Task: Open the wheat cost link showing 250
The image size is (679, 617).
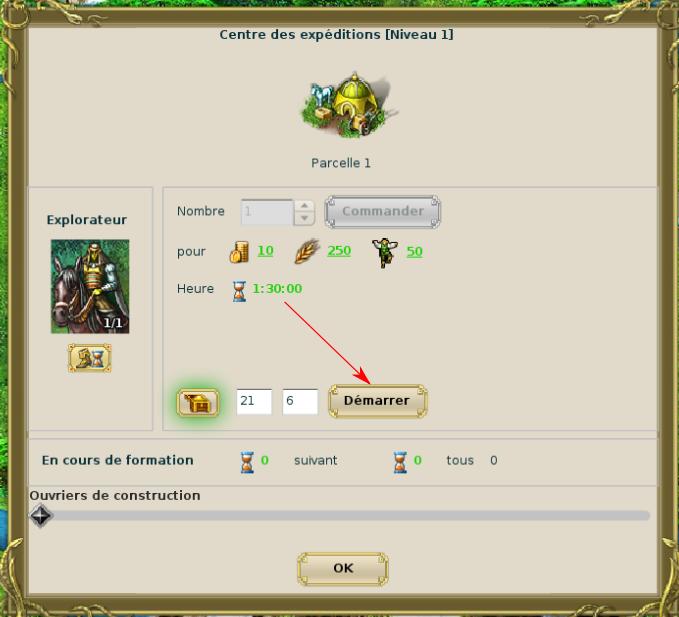Action: pyautogui.click(x=339, y=251)
